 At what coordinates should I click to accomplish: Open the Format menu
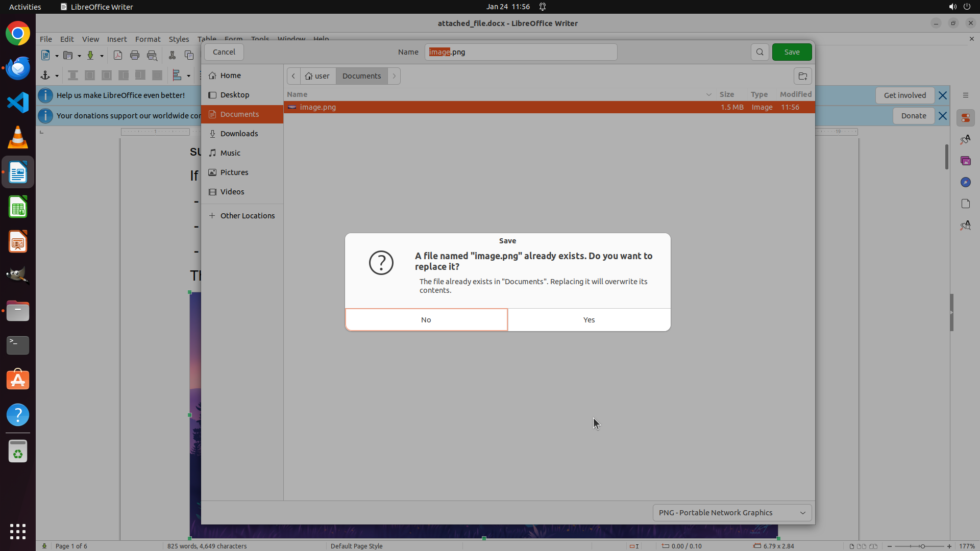(x=148, y=39)
